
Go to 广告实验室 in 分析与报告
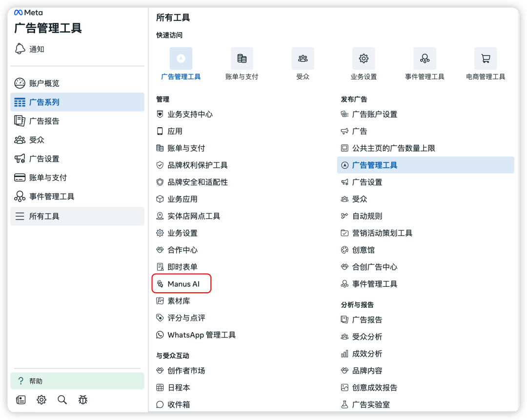tap(371, 404)
